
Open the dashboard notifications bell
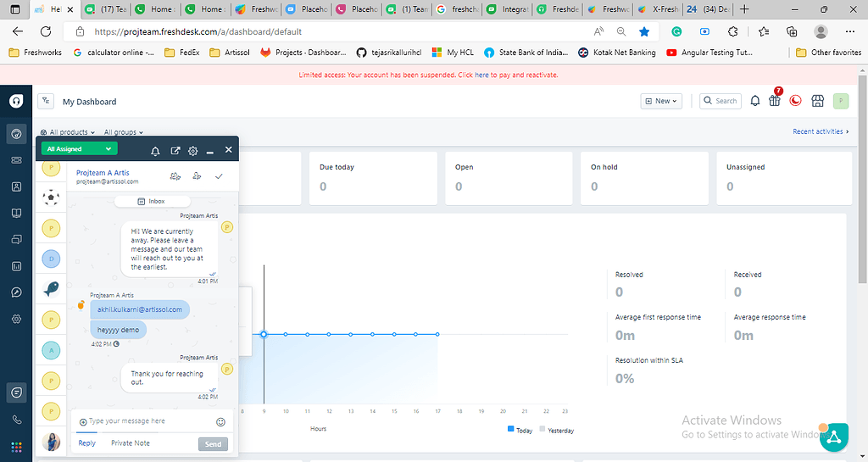755,101
